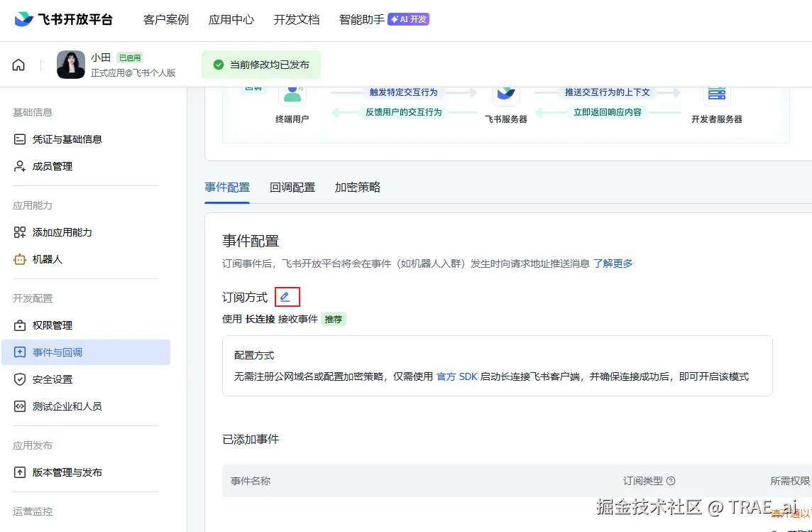Go to home via house icon
Screen dimensions: 812x532
(x=18, y=65)
